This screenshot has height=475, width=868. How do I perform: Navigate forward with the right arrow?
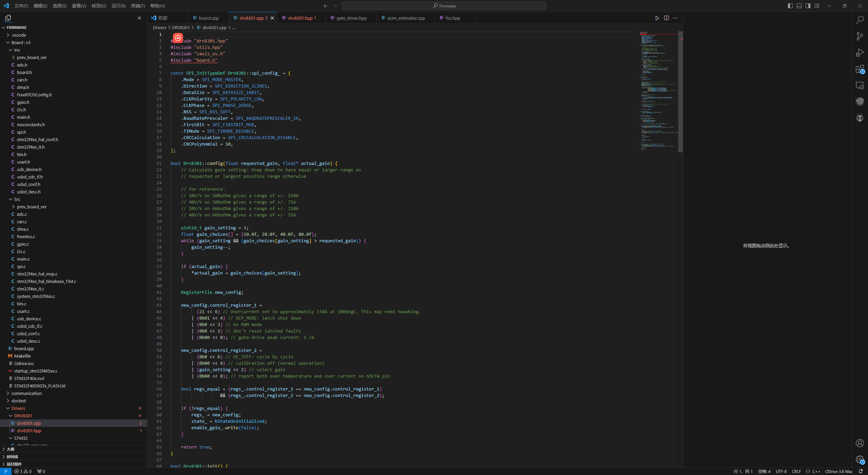(335, 6)
